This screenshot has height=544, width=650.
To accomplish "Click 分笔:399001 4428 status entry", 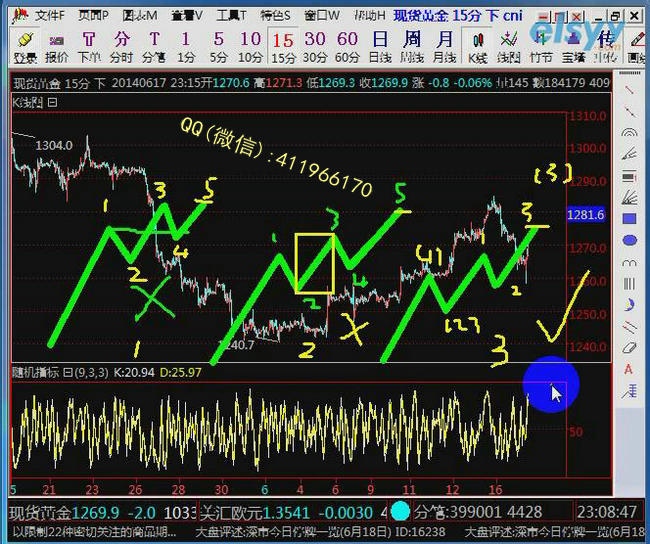I will tap(478, 513).
